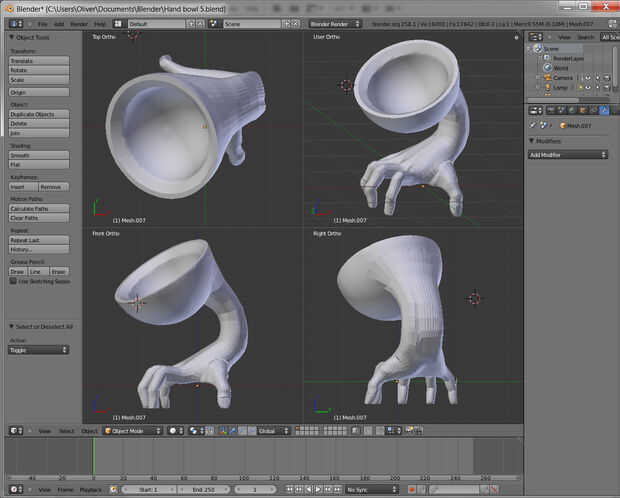Select the translate manipulator arrow icon
Screen dimensions: 620x498
(233, 430)
